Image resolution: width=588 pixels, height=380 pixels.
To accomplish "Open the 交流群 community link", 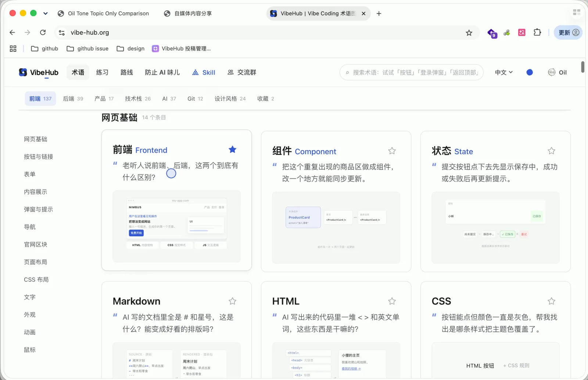I will tap(242, 72).
